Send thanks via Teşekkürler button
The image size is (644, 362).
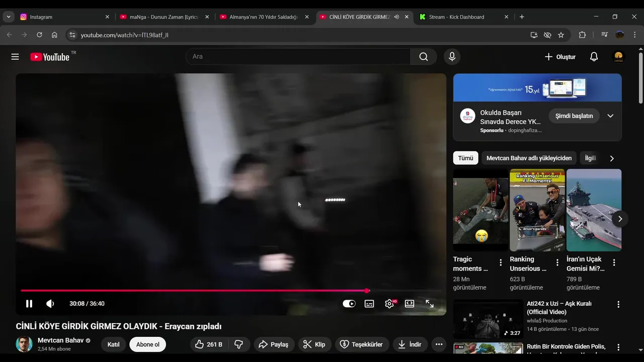pyautogui.click(x=362, y=344)
